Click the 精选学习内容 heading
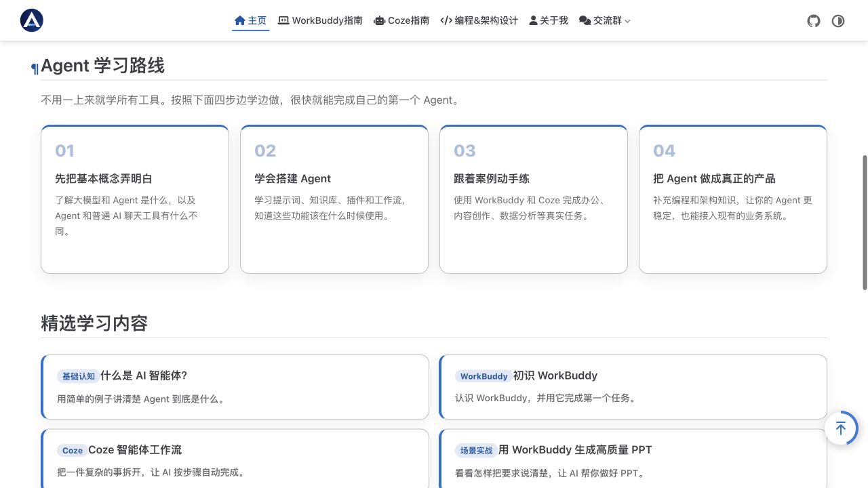This screenshot has width=868, height=488. (94, 323)
